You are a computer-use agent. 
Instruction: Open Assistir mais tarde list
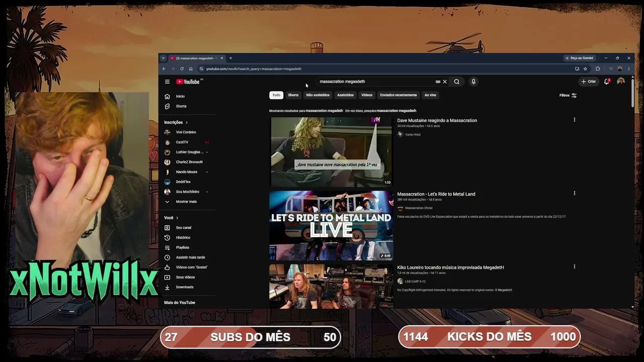[190, 257]
